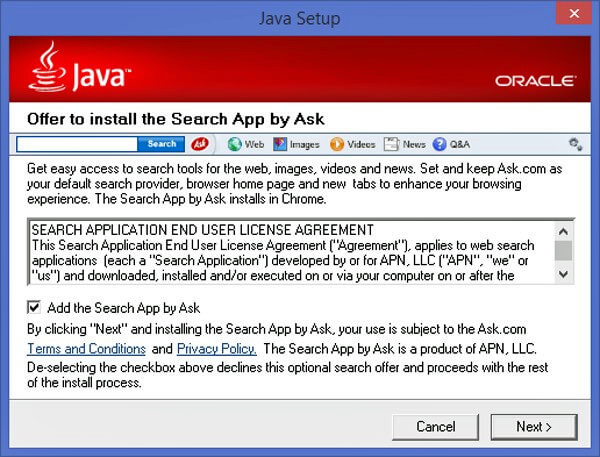Click the Videos orange play icon
The height and width of the screenshot is (457, 600).
pos(337,144)
